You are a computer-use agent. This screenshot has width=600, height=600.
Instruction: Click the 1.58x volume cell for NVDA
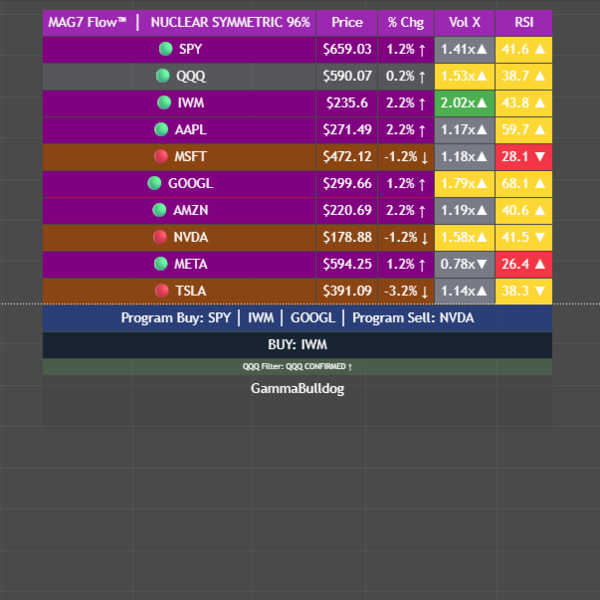pos(465,237)
